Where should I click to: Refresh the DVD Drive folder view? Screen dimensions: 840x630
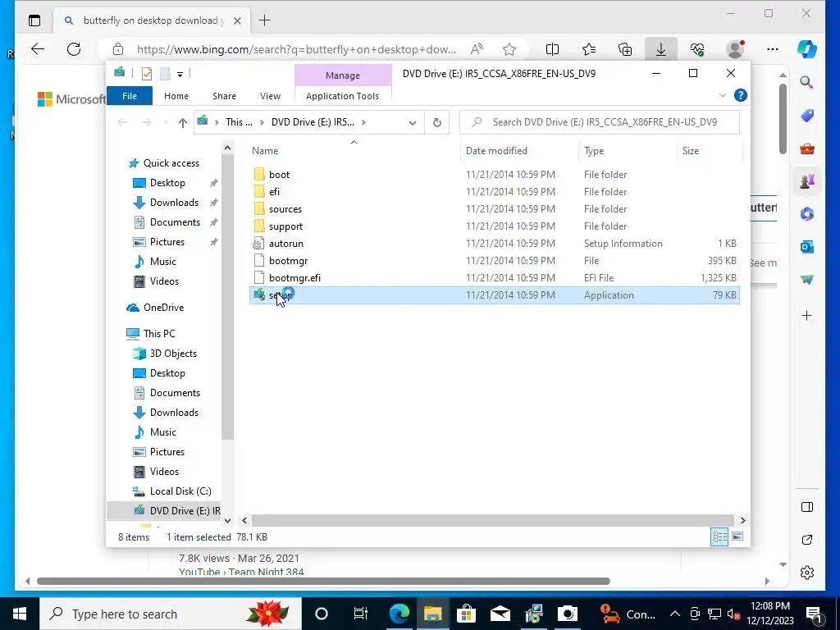tap(437, 123)
